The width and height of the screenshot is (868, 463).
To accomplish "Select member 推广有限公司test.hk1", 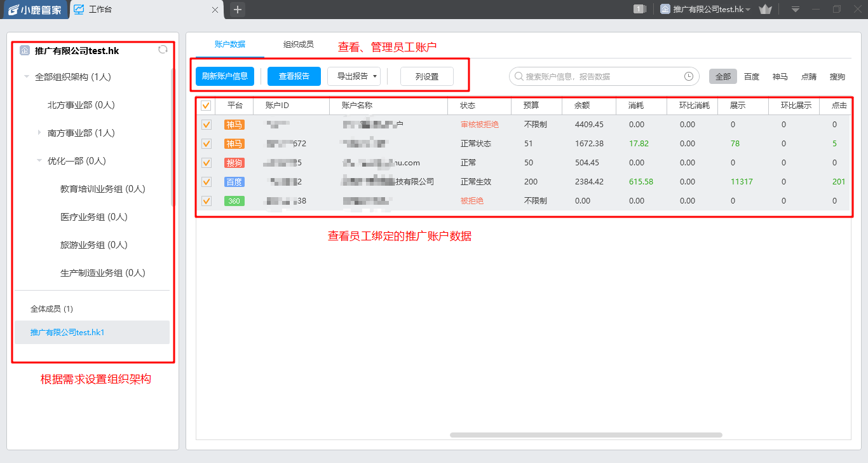I will pos(92,333).
